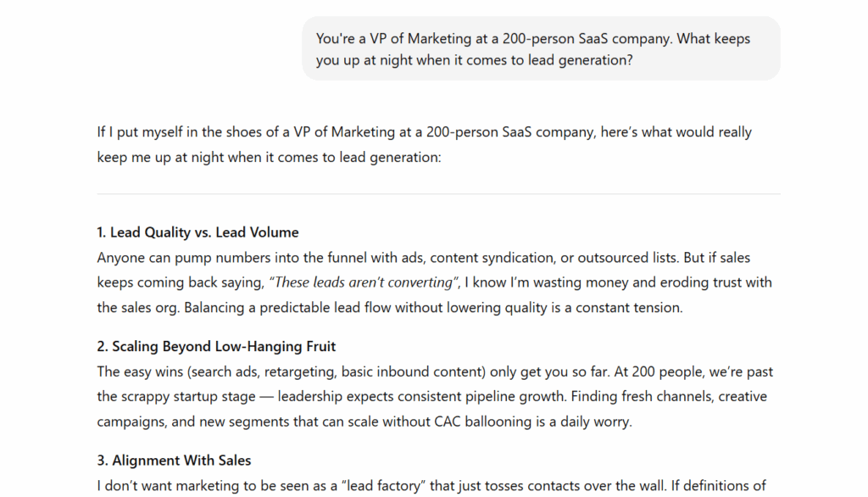Click the horizontal divider line below intro

[438, 194]
